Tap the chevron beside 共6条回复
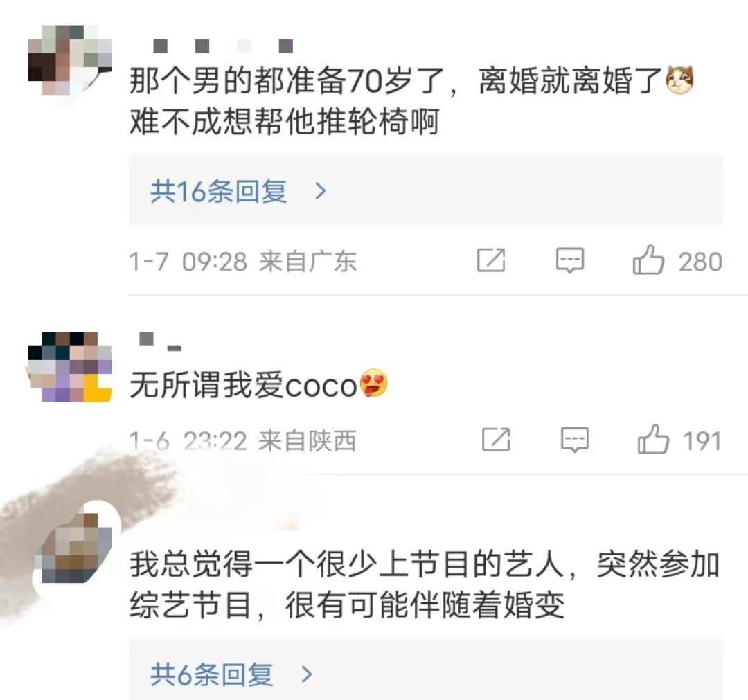The image size is (748, 700). 308,674
